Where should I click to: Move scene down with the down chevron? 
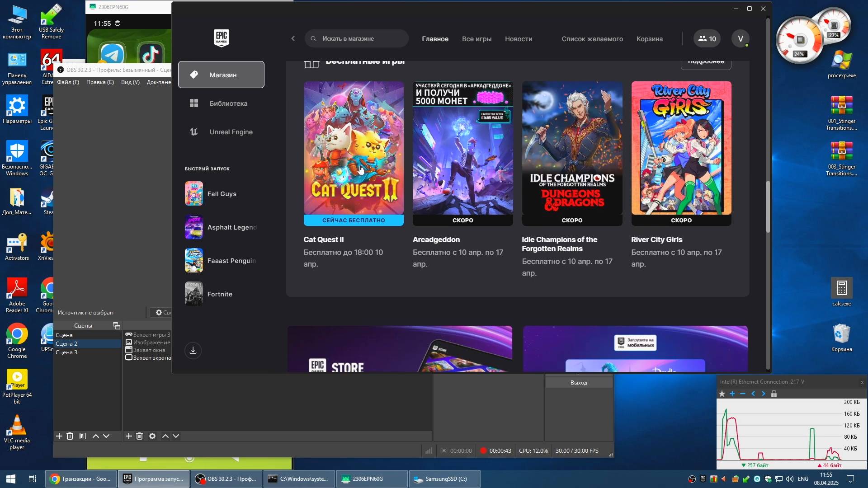(106, 436)
